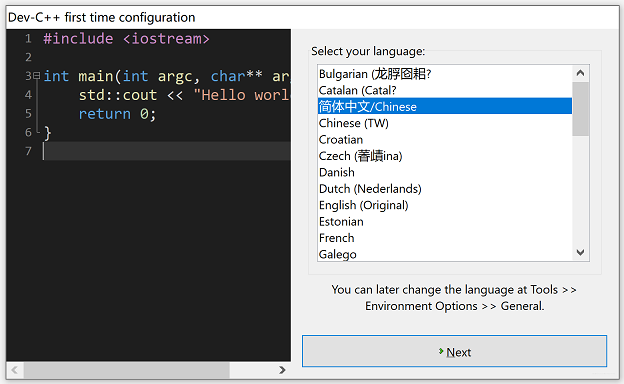The width and height of the screenshot is (624, 384).
Task: Select Chinese (TW) language
Action: pyautogui.click(x=445, y=123)
